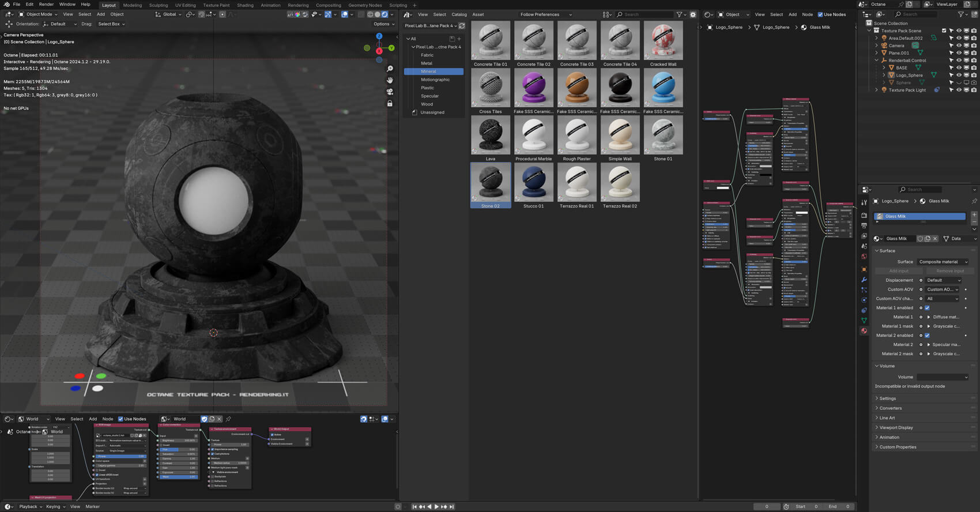Viewport: 980px width, 512px height.
Task: Click the zoom viewport magnifier icon
Action: (x=390, y=69)
